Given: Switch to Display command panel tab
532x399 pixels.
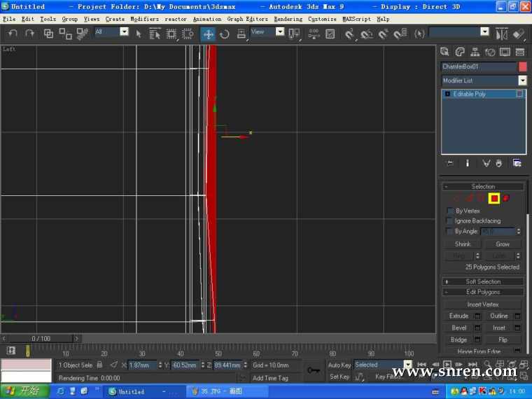Looking at the screenshot, I should (x=505, y=52).
